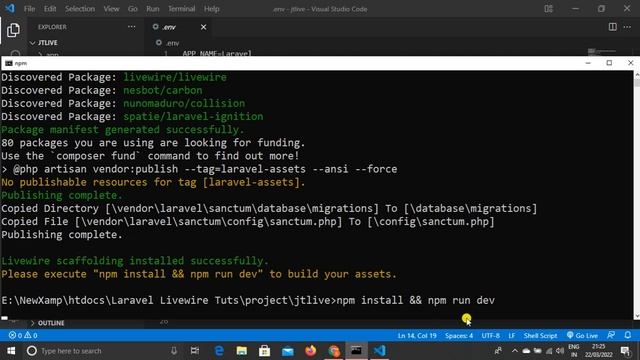Change Shell Script language mode
The image size is (640, 360).
pos(540,336)
